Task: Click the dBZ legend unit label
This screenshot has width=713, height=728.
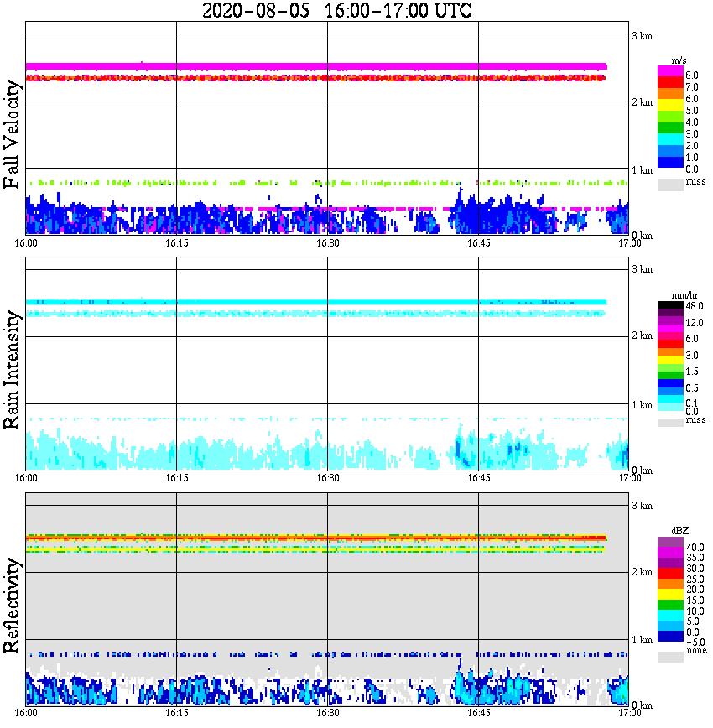Action: coord(680,530)
